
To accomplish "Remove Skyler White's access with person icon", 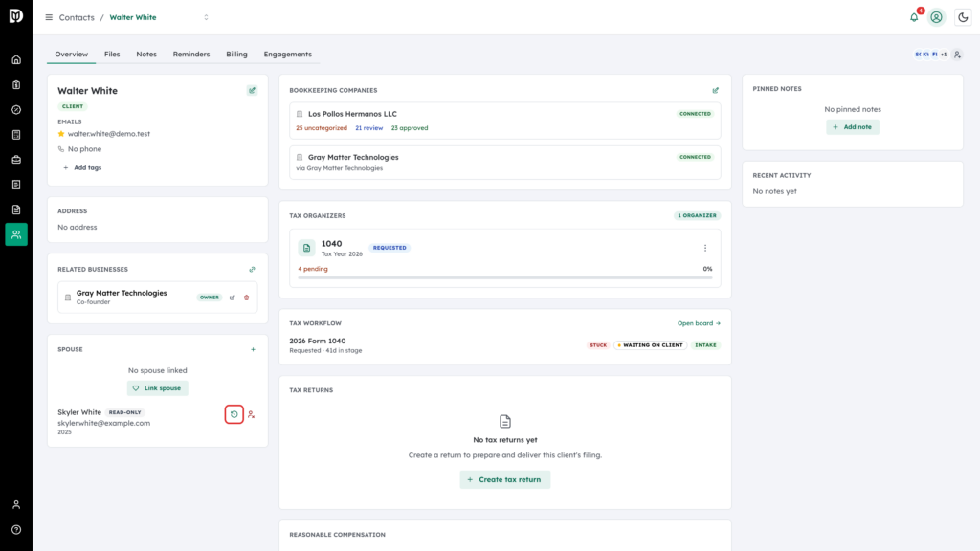I will (252, 414).
